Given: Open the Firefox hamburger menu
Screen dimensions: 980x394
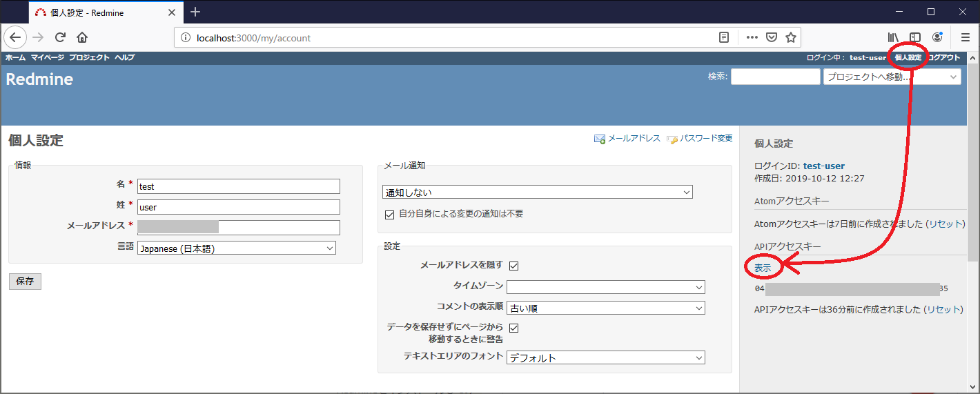Looking at the screenshot, I should pyautogui.click(x=966, y=37).
